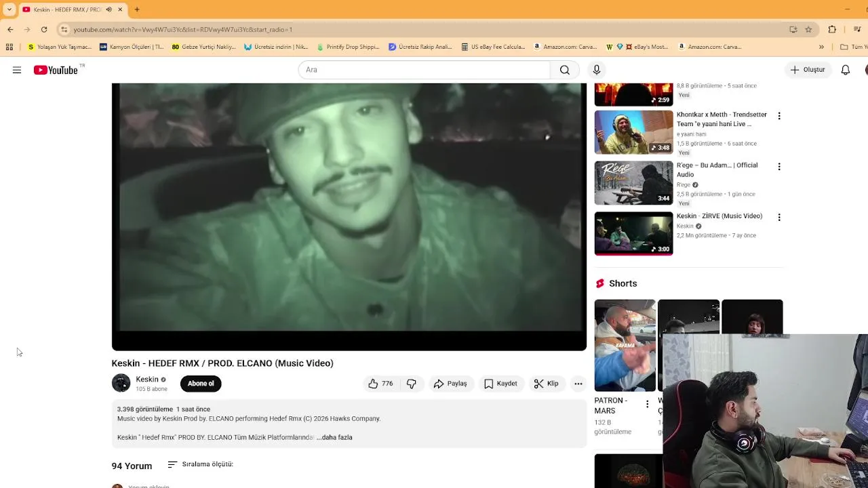Open PATRON - MARS short thumbnail
Viewport: 868px width, 488px height.
coord(625,346)
